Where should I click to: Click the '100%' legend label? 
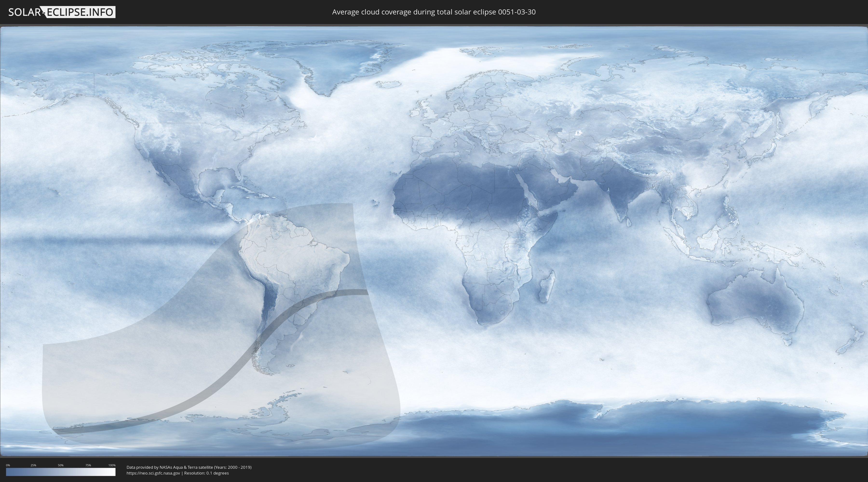click(x=112, y=465)
